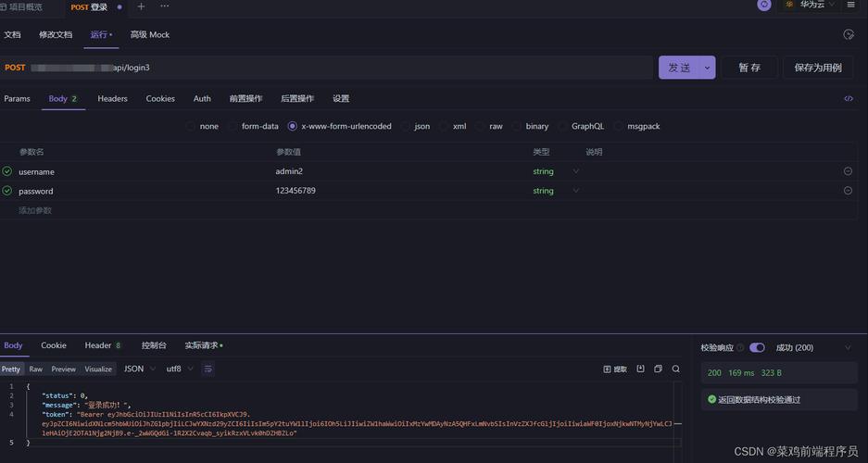Click the icon at right of 高级 Mock tab row
Viewport: 868px width, 463px height.
(x=848, y=35)
